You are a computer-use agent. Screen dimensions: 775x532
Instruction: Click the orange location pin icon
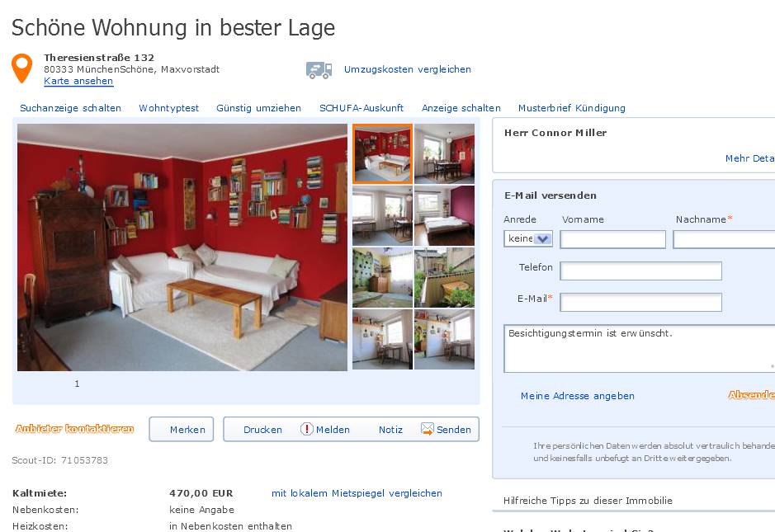21,68
